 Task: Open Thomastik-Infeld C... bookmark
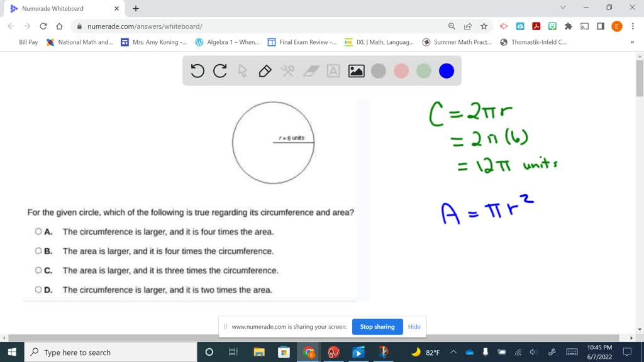[x=533, y=42]
